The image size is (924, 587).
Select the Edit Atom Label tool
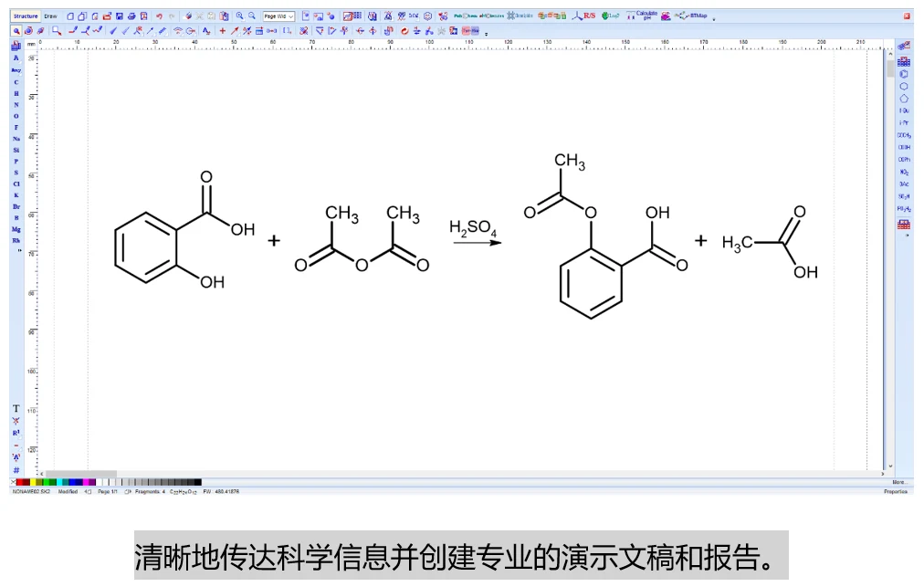point(206,31)
